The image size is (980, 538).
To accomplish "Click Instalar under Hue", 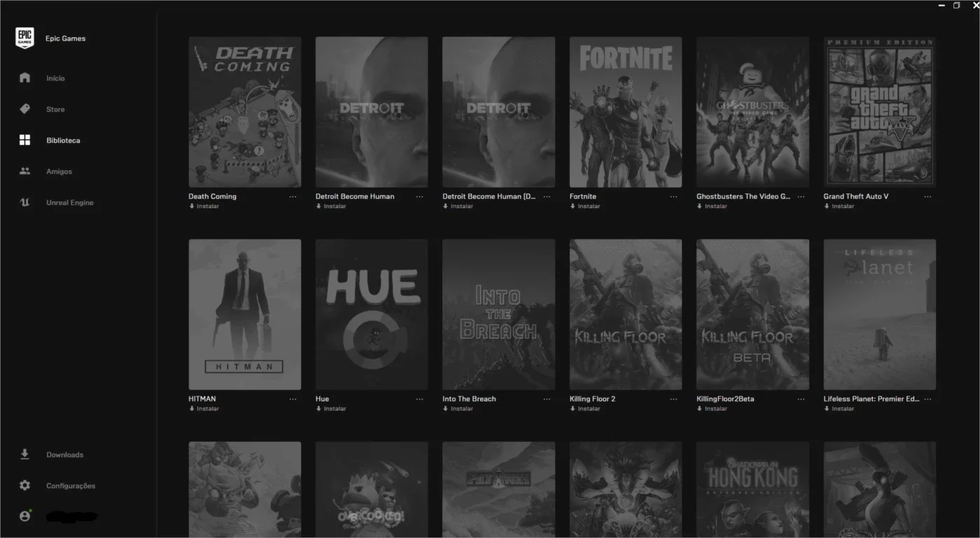I will click(331, 408).
